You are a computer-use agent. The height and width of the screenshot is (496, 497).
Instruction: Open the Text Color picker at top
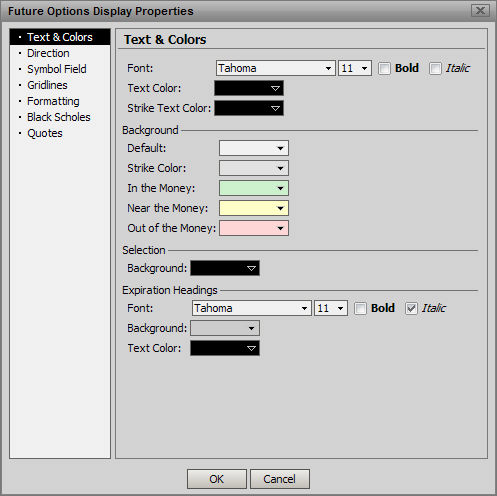(x=249, y=88)
